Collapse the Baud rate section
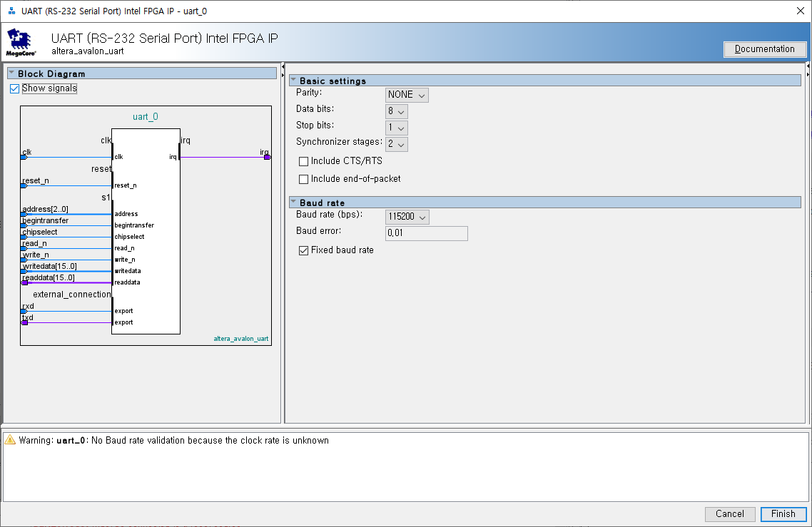 (x=293, y=203)
